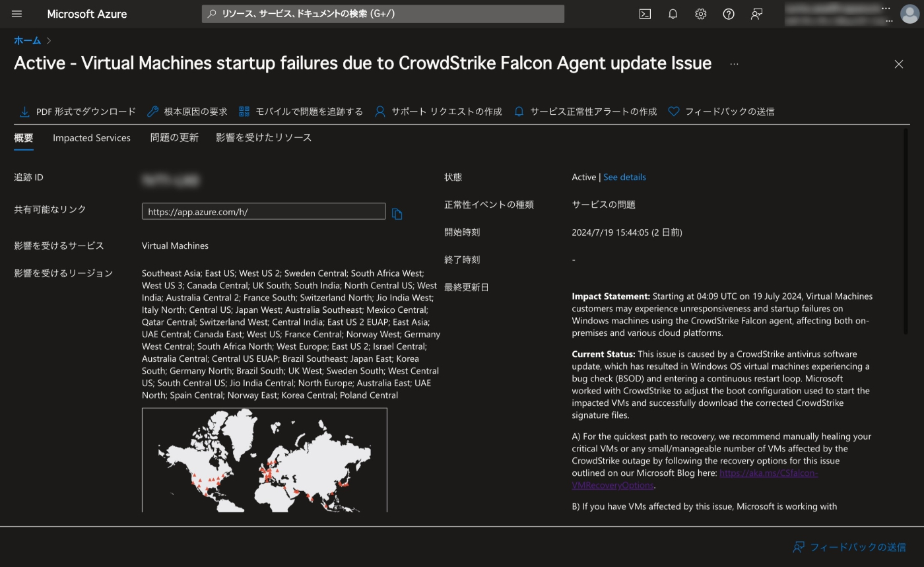Viewport: 924px width, 567px height.
Task: Click サービス正常性アラートの作成
Action: (593, 112)
